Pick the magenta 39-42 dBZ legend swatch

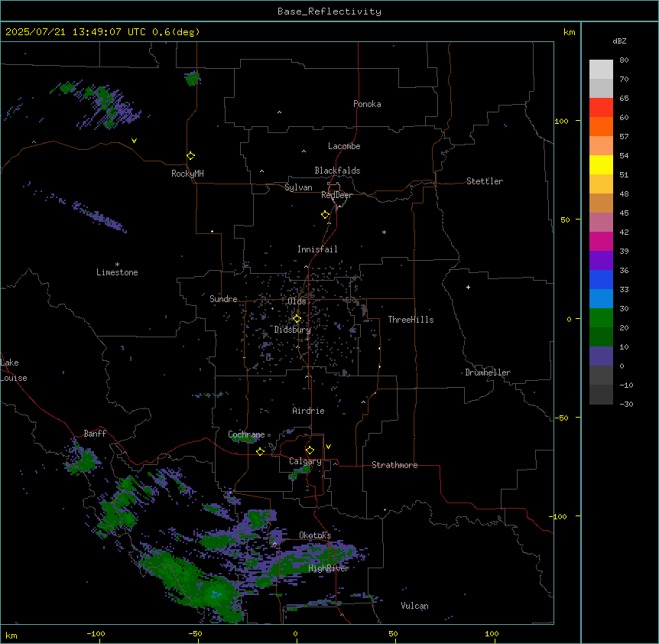[x=601, y=241]
